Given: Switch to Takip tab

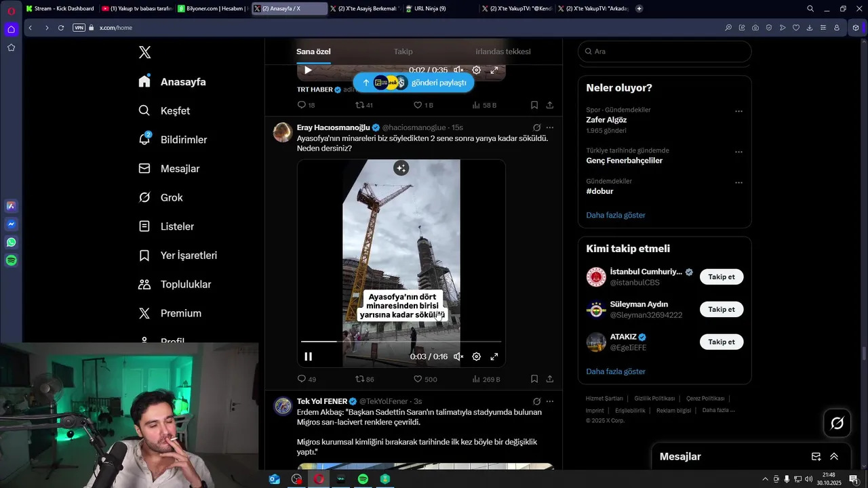Looking at the screenshot, I should [403, 52].
